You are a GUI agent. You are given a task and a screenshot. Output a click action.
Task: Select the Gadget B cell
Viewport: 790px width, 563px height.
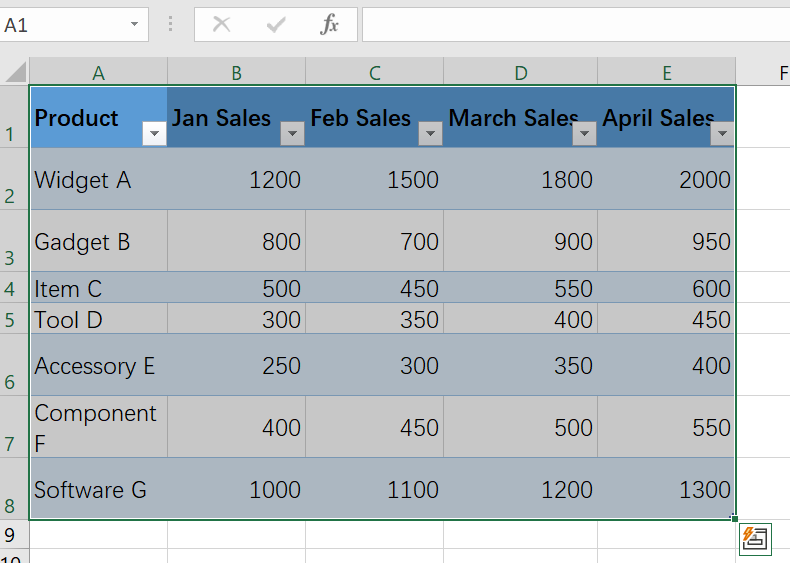99,241
